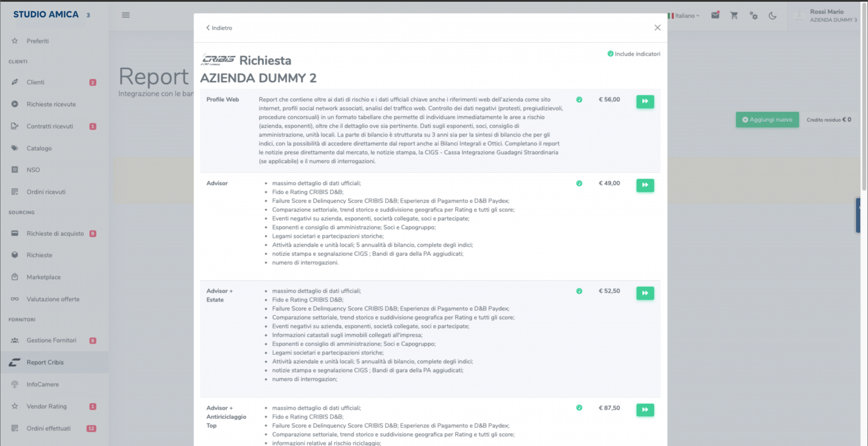This screenshot has height=446, width=868.
Task: Click the Clienti badge showing 2
Action: (x=93, y=83)
